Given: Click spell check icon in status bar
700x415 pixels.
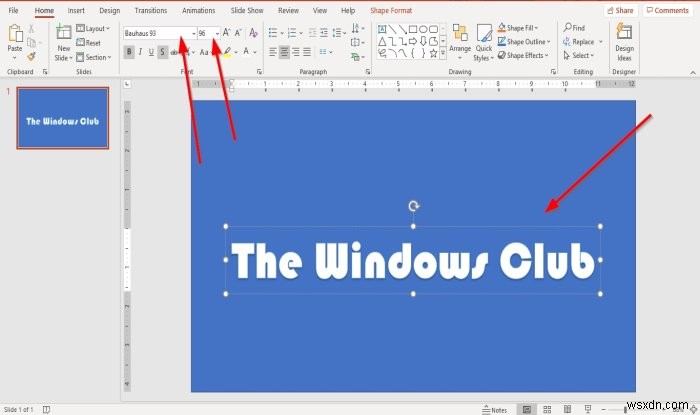Looking at the screenshot, I should (x=46, y=409).
